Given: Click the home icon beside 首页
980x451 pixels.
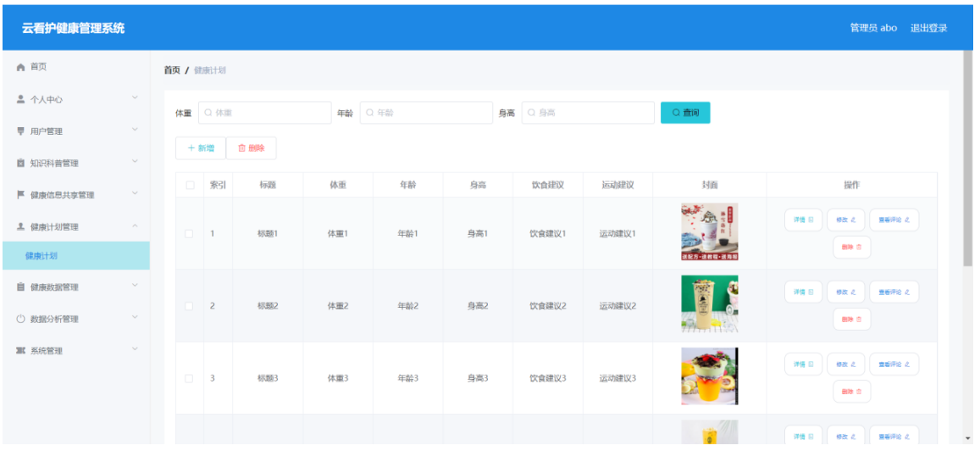Looking at the screenshot, I should (x=20, y=67).
